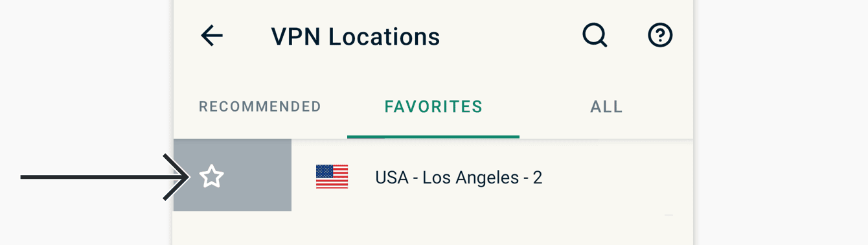Unfavorite Los Angeles using the star outline
Viewport: 868px width, 245px height.
click(212, 176)
